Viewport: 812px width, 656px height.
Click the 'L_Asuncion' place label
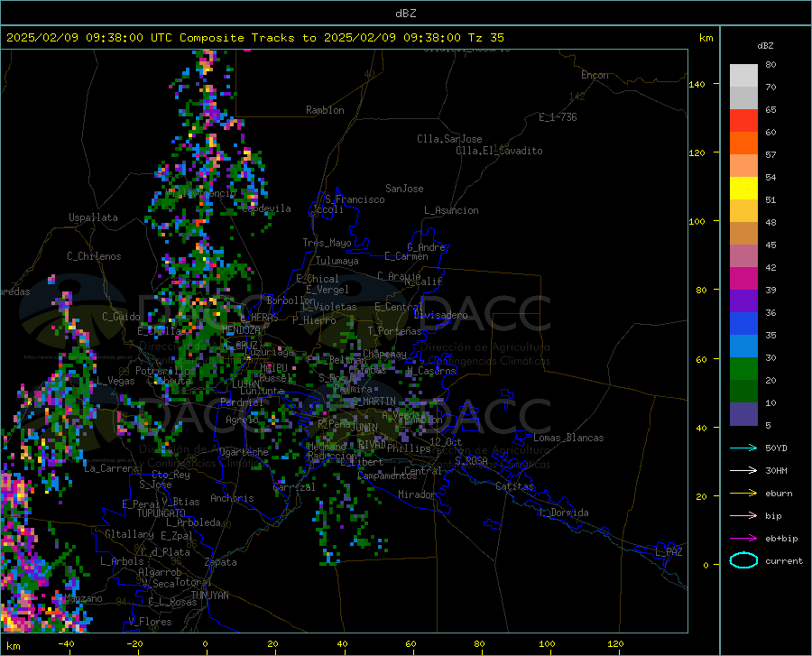click(x=451, y=210)
